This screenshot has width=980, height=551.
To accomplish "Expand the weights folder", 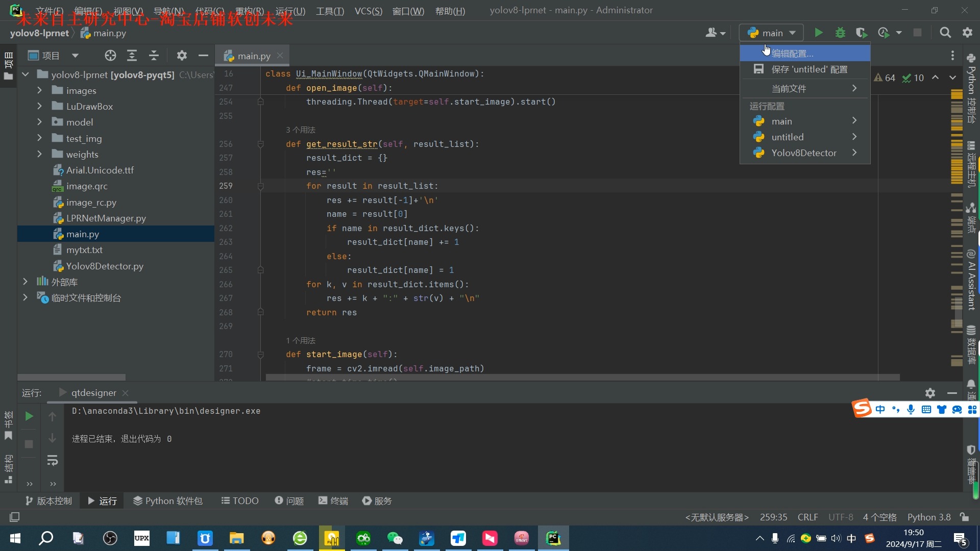I will [39, 154].
